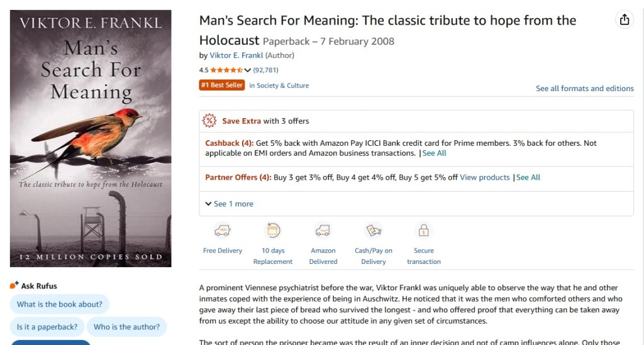Click the Cash/Pay on Delivery icon
The width and height of the screenshot is (644, 345).
(x=374, y=231)
